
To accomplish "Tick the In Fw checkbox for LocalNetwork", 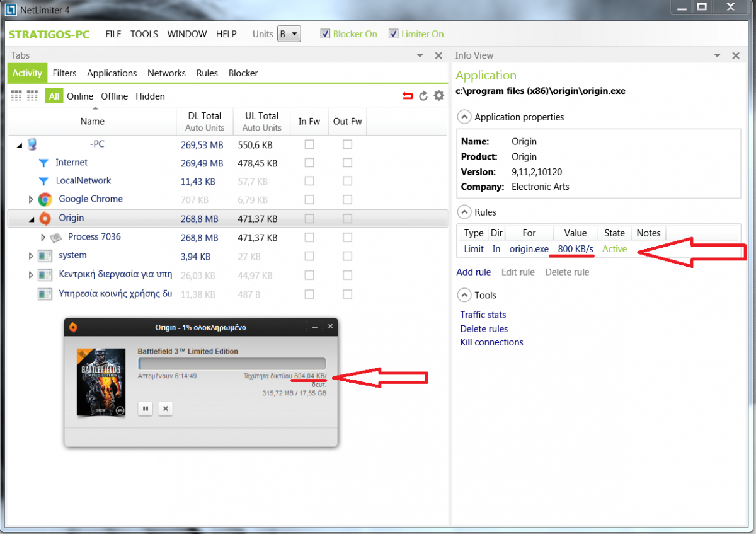I will 309,181.
